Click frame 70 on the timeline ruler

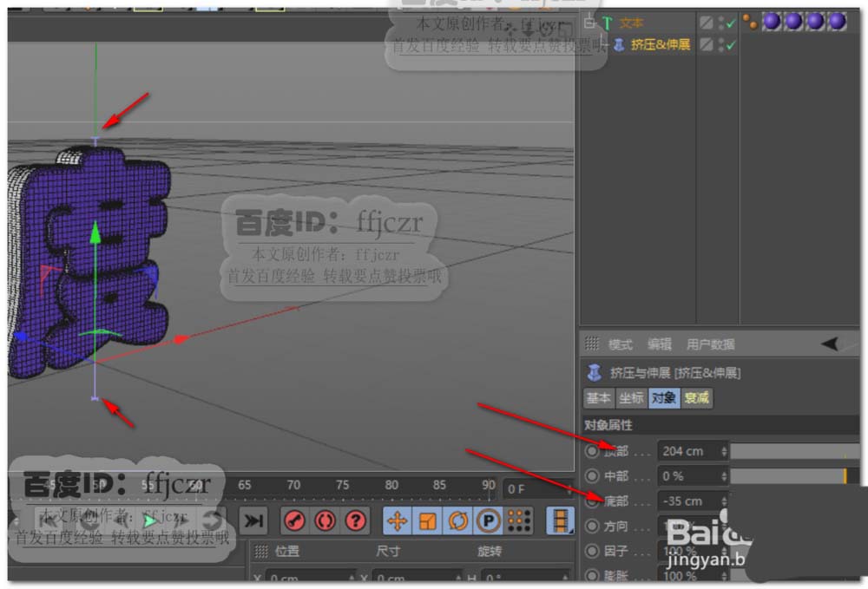tap(293, 485)
